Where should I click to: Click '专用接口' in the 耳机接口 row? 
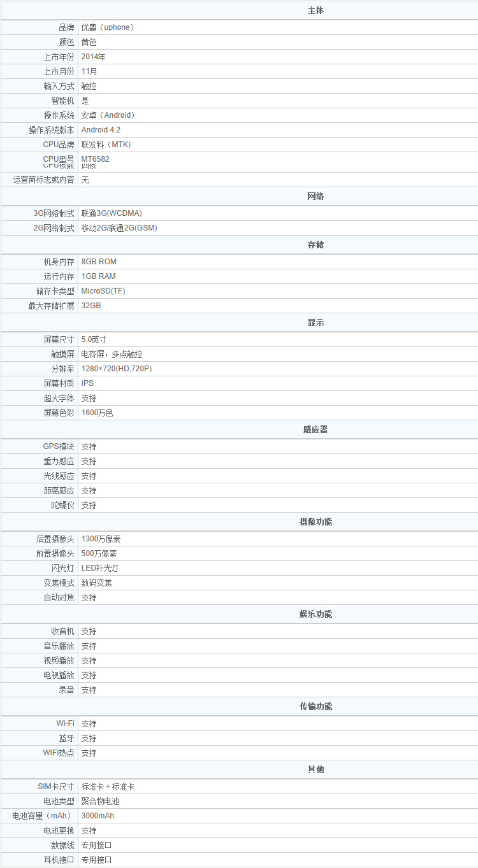click(97, 860)
